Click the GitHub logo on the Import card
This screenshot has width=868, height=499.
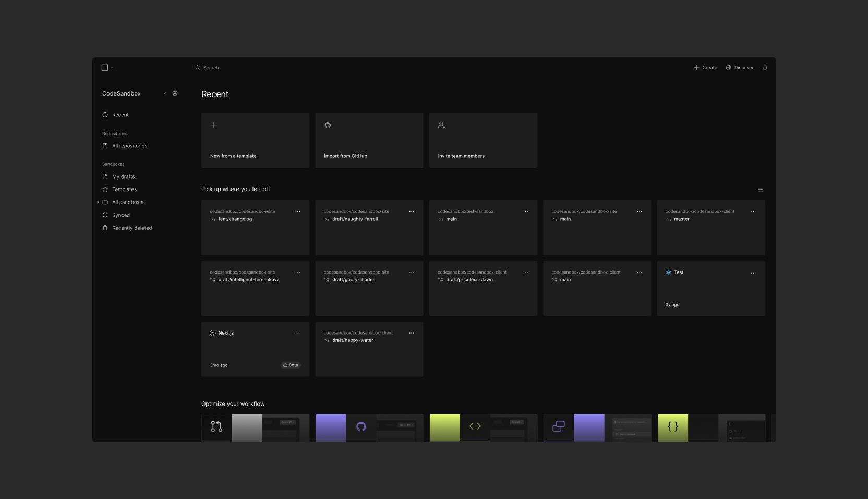click(328, 125)
